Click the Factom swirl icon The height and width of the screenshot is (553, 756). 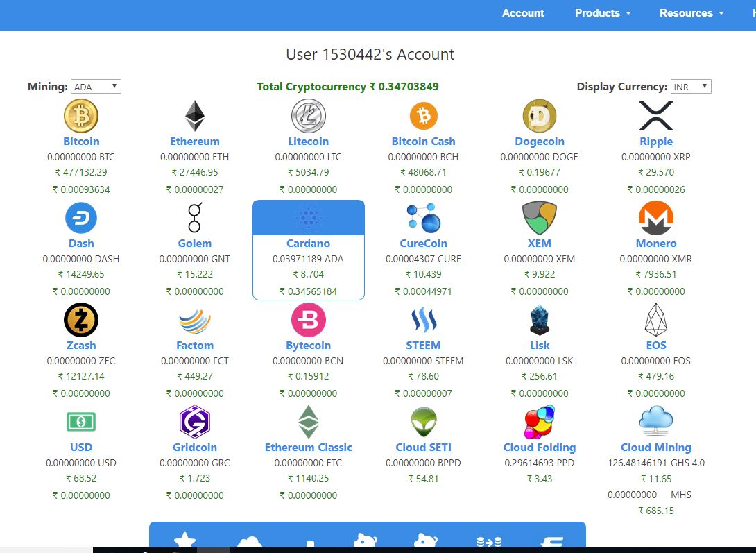click(195, 321)
